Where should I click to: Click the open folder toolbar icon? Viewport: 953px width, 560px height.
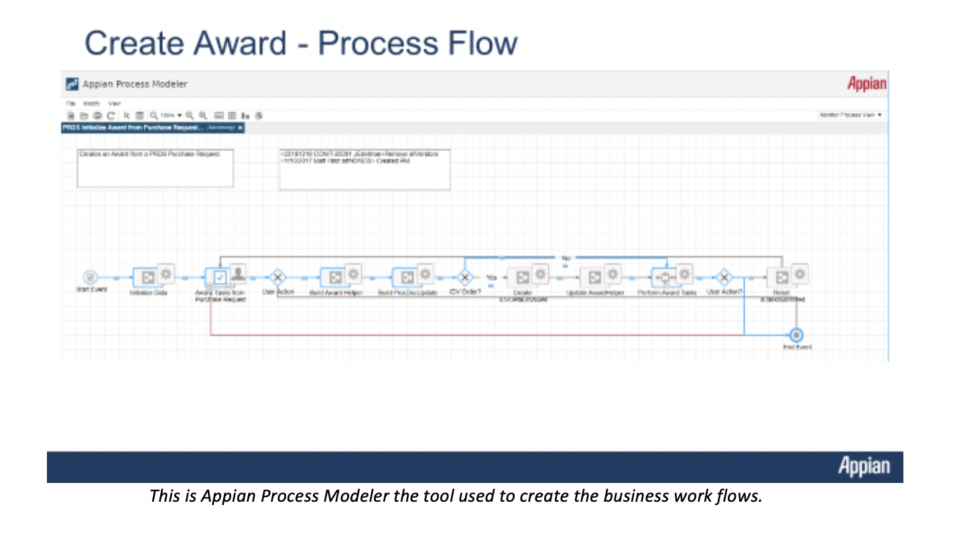(x=84, y=116)
